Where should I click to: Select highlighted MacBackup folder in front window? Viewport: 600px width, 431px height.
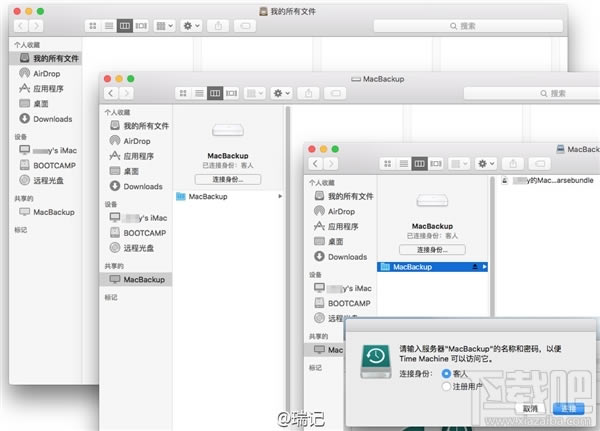point(432,267)
